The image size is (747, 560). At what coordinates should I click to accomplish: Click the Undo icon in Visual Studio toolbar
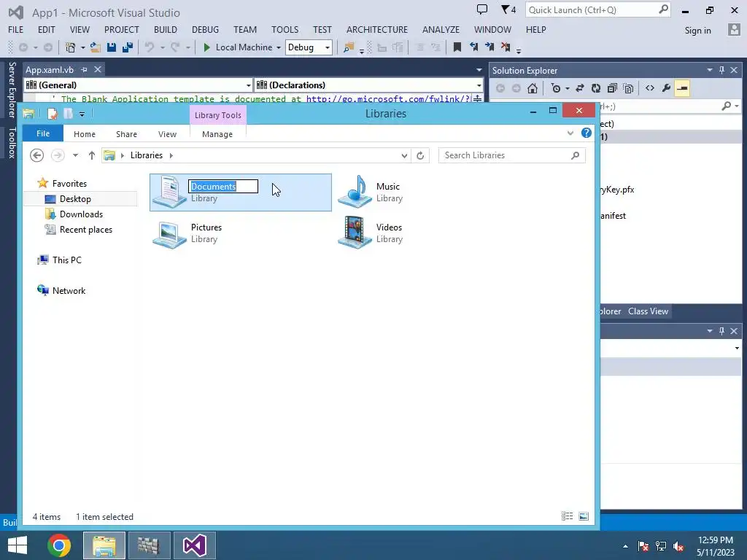(x=149, y=47)
